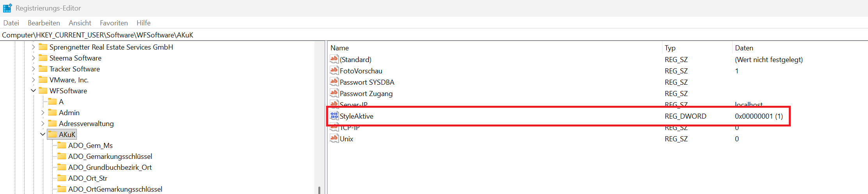Select the ADO_Gemarkungsschlüssel key

pos(110,156)
